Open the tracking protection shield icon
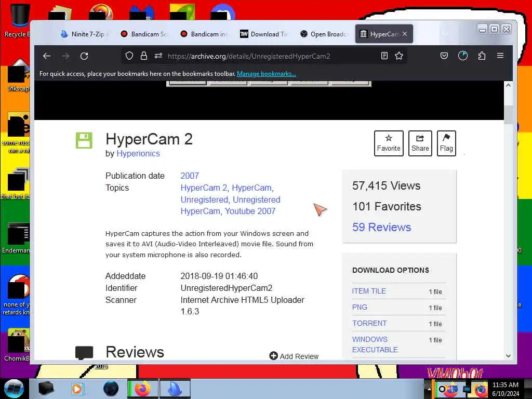Screen dimensions: 532x399 129,56
